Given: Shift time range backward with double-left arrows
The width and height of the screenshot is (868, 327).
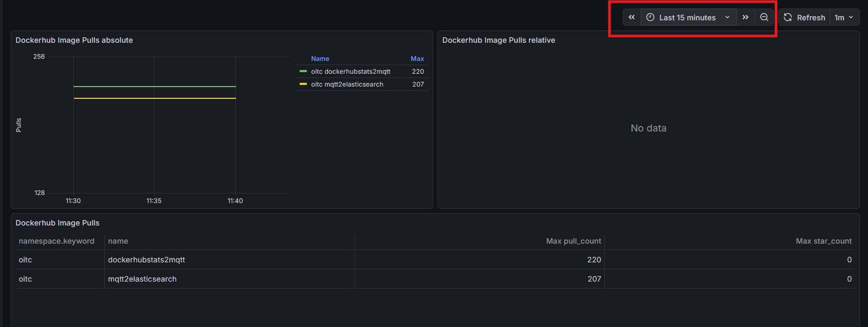Looking at the screenshot, I should coord(632,18).
